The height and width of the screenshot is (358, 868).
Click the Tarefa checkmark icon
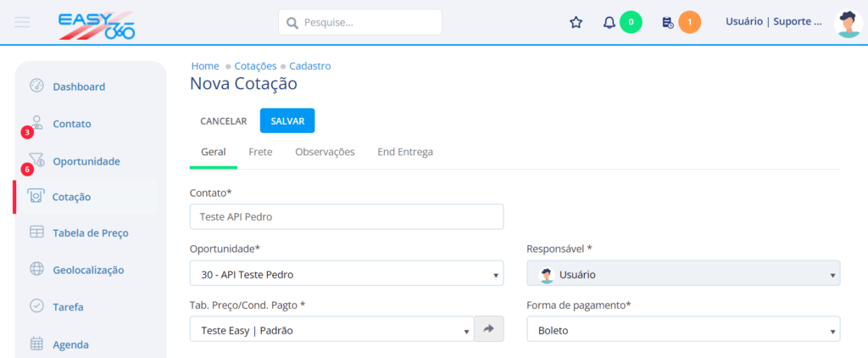tap(36, 306)
